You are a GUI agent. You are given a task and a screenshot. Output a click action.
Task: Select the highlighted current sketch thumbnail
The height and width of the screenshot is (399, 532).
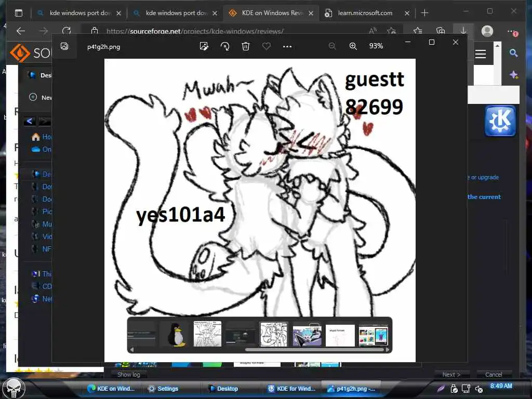click(273, 334)
